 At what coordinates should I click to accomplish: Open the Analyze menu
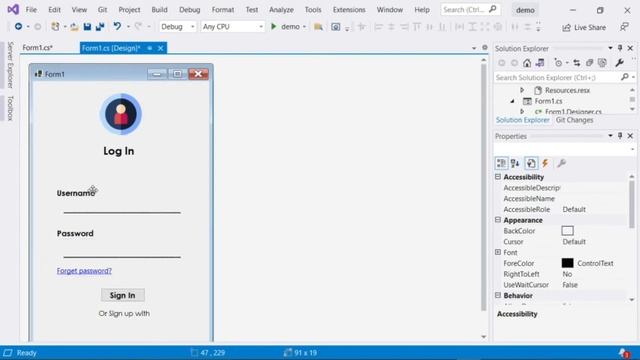coord(281,9)
